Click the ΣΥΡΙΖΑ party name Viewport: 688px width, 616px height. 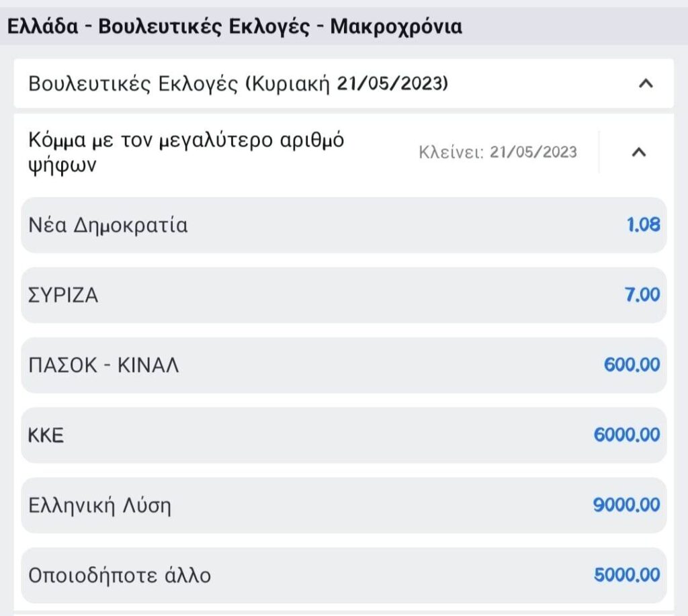click(x=63, y=296)
